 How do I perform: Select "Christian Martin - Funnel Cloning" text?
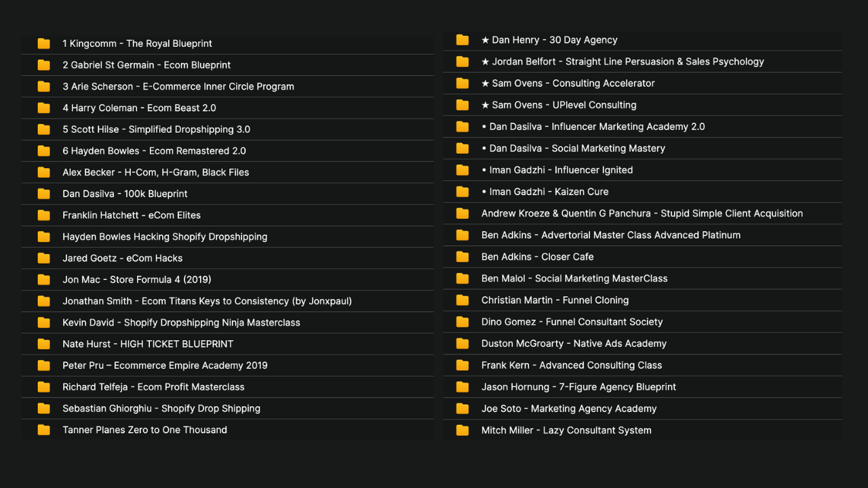555,300
